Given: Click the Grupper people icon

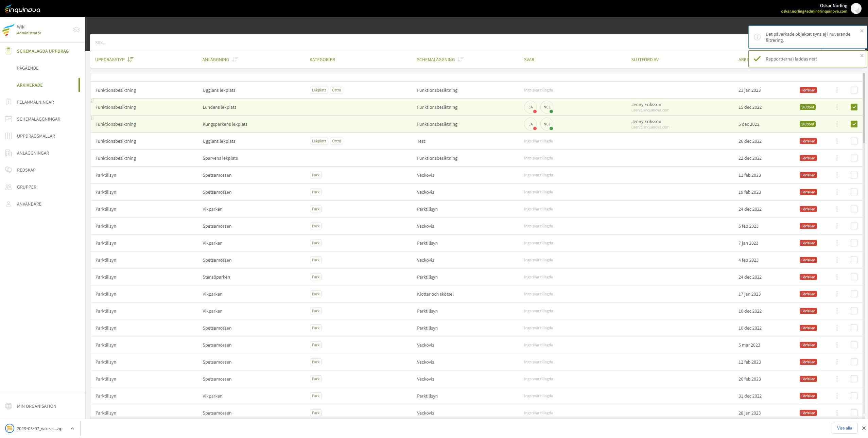Looking at the screenshot, I should pyautogui.click(x=8, y=187).
